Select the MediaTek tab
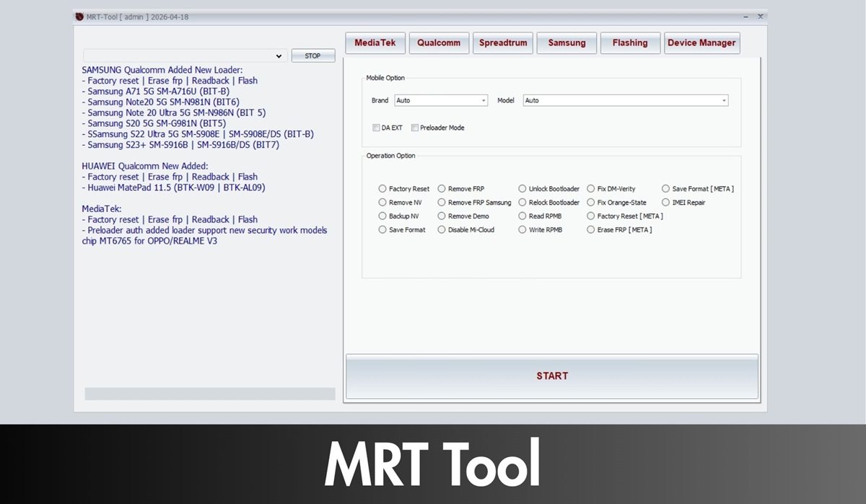The width and height of the screenshot is (866, 504). click(x=375, y=43)
